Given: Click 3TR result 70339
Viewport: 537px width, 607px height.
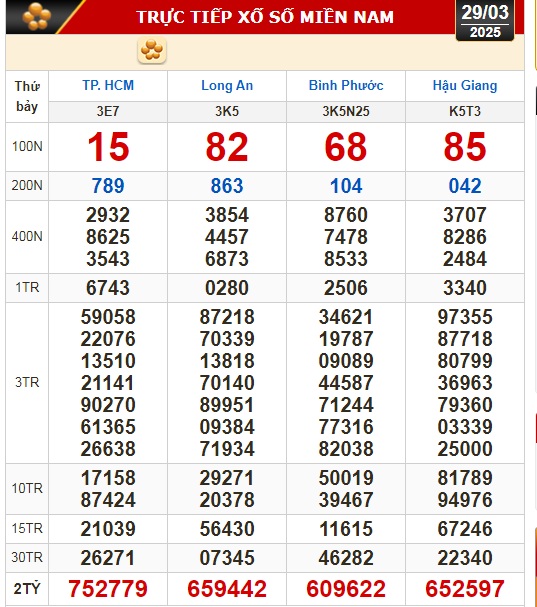Looking at the screenshot, I should pos(227,339).
